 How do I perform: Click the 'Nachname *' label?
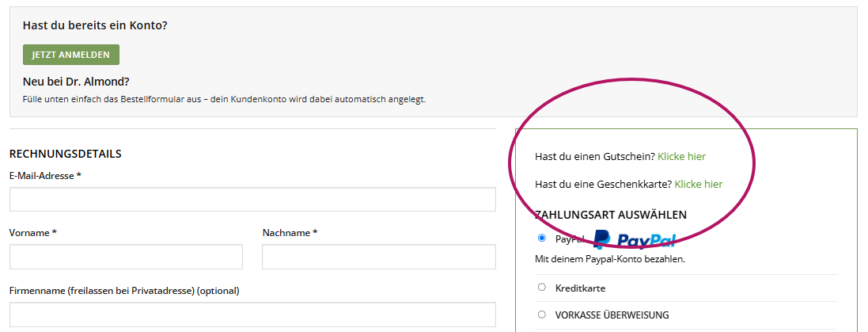tap(290, 233)
